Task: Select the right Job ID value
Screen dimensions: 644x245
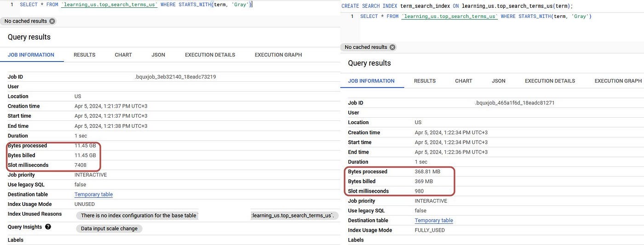Action: [514, 103]
